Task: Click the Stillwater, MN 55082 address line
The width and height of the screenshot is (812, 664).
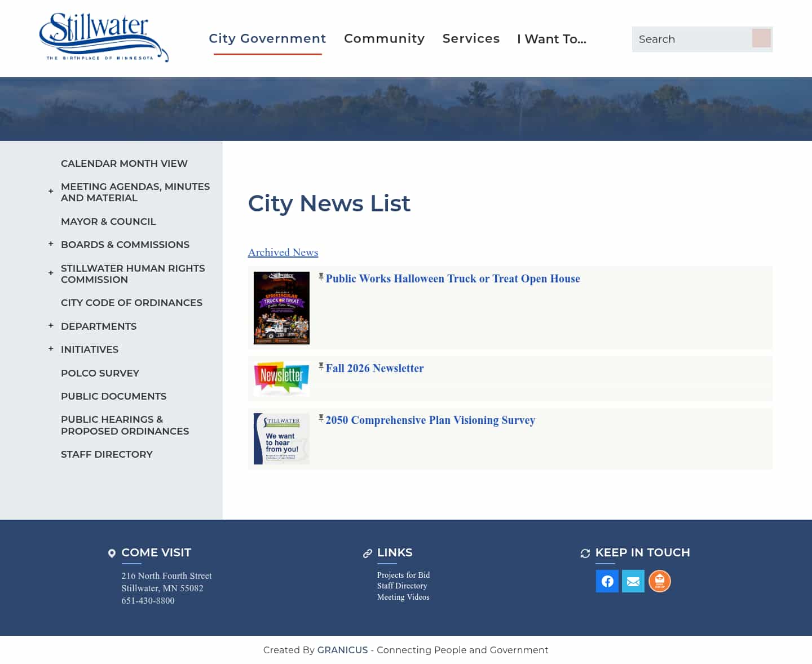Action: 162,588
